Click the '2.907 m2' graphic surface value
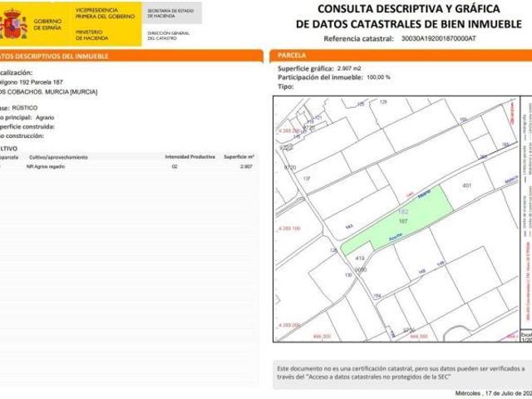This screenshot has height=399, width=532. [x=349, y=68]
